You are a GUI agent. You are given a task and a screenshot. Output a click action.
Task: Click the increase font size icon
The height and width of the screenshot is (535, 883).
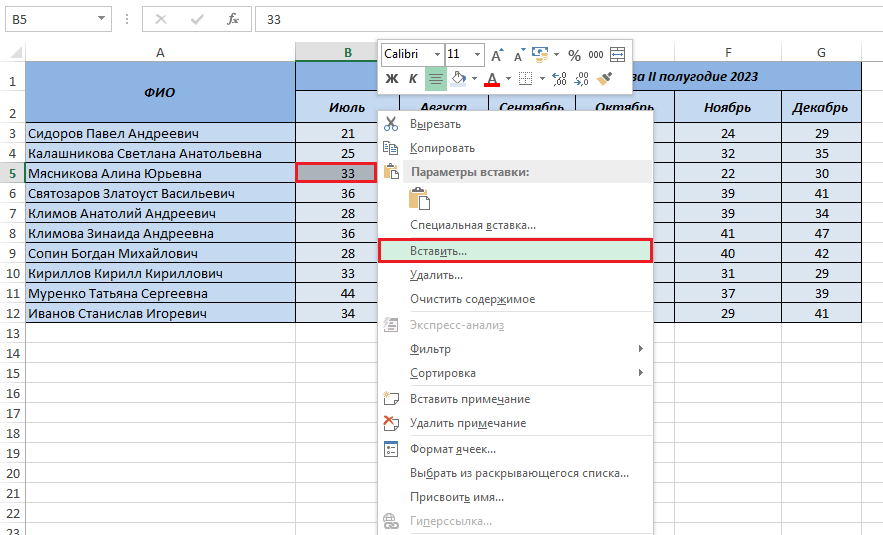[497, 55]
